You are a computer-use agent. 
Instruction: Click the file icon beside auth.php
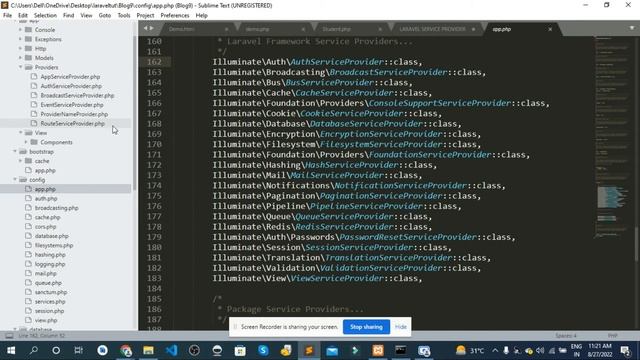click(28, 198)
